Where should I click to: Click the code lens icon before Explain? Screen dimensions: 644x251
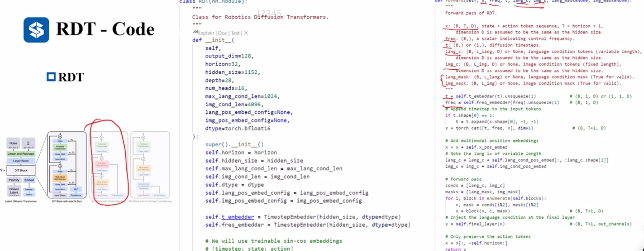(x=195, y=32)
